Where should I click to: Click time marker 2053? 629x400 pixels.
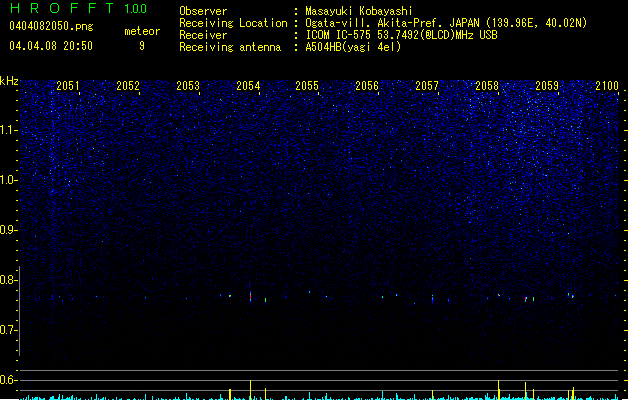pyautogui.click(x=188, y=86)
